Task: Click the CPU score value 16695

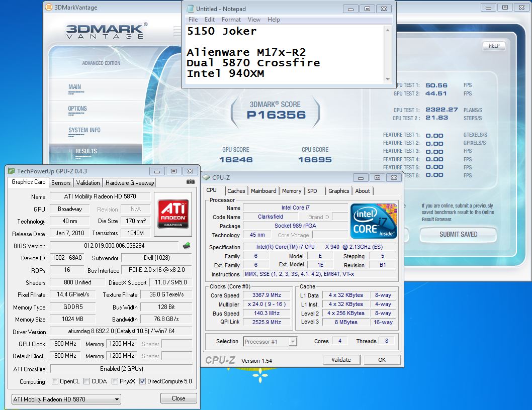Action: click(315, 160)
